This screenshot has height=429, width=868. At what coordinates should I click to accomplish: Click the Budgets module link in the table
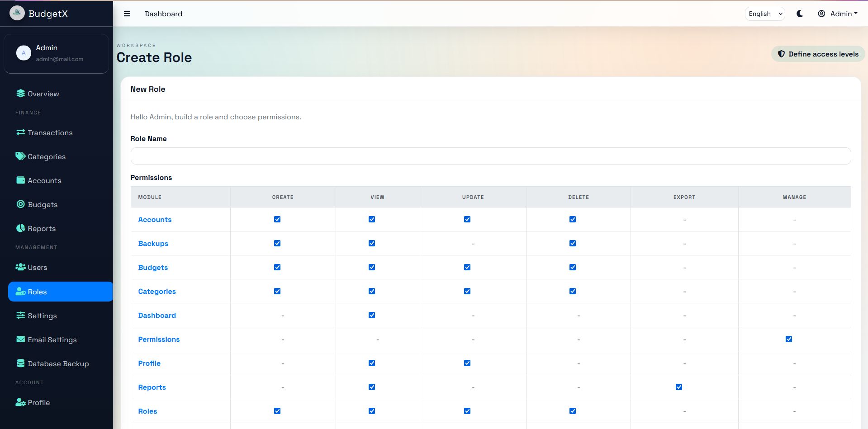[153, 268]
